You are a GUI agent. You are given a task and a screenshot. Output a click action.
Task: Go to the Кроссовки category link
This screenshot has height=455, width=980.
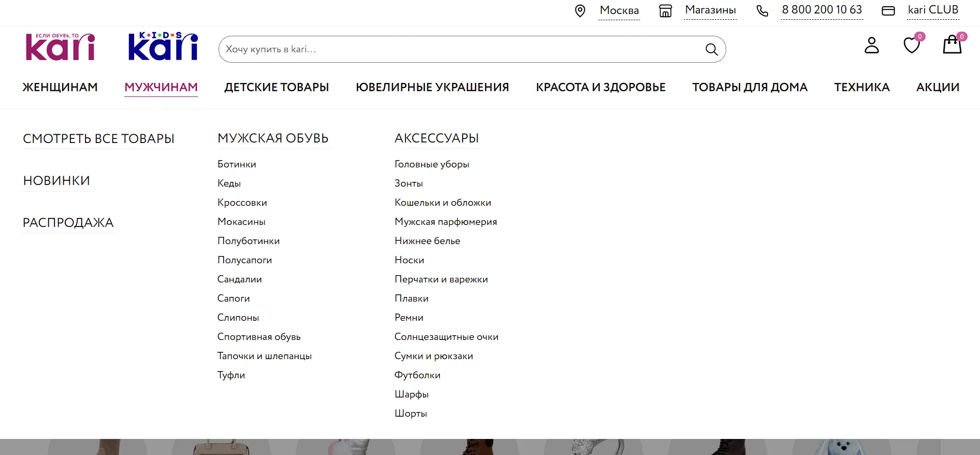click(x=242, y=203)
